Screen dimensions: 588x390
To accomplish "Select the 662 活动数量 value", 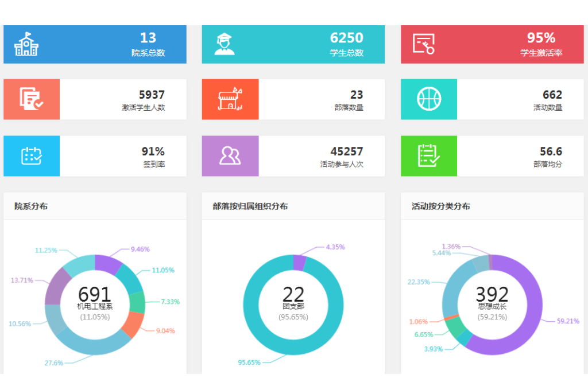I will tap(552, 95).
